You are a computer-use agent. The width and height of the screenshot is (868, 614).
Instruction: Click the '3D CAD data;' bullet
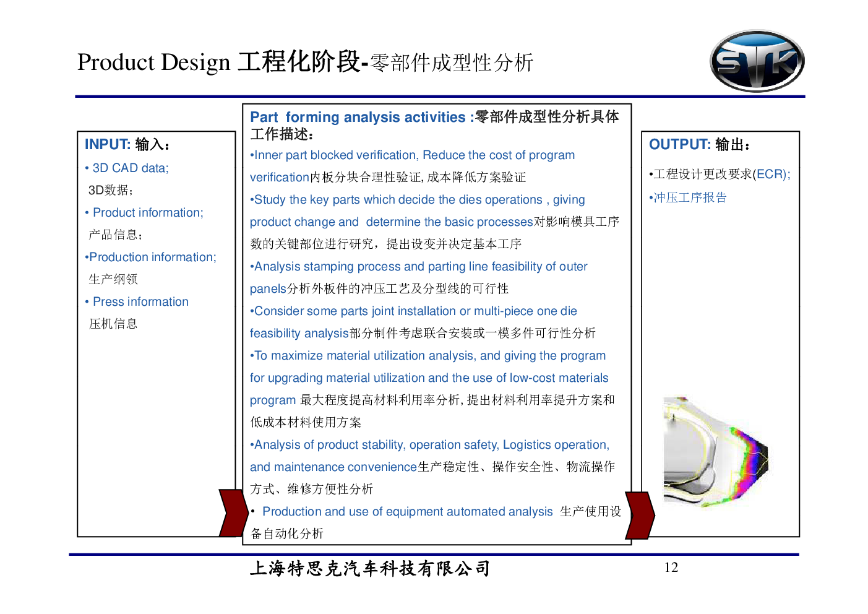127,168
